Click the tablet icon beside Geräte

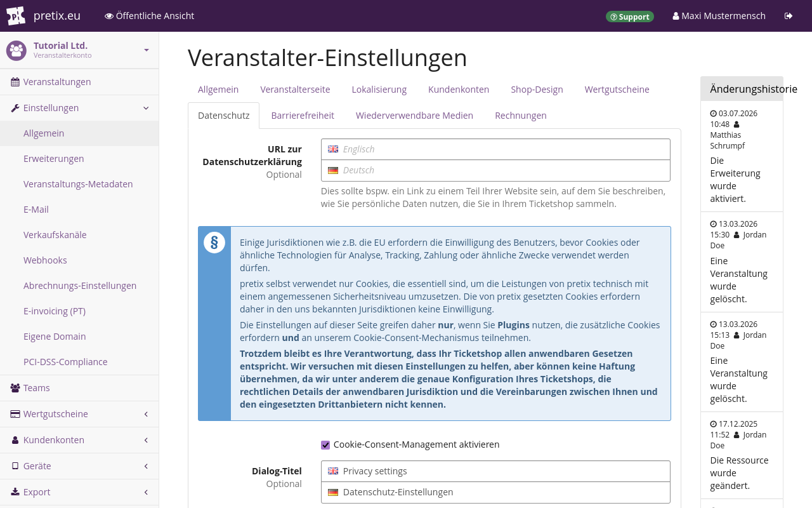click(x=15, y=466)
